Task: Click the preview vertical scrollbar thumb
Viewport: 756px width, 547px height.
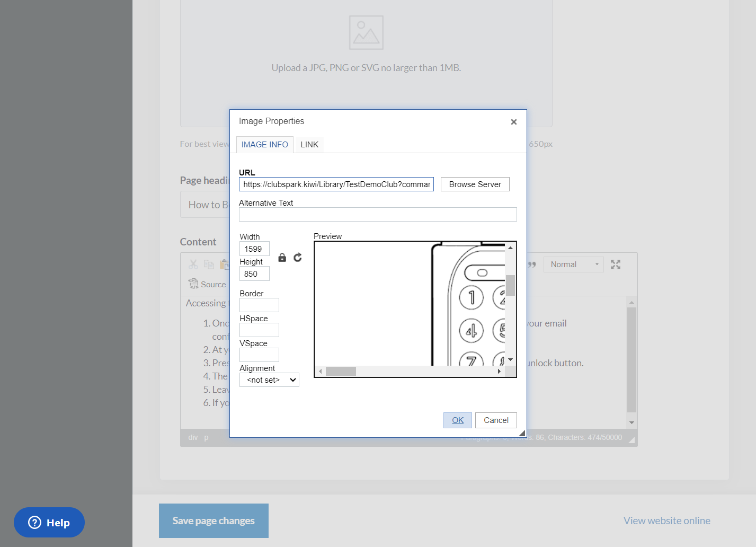Action: point(510,285)
